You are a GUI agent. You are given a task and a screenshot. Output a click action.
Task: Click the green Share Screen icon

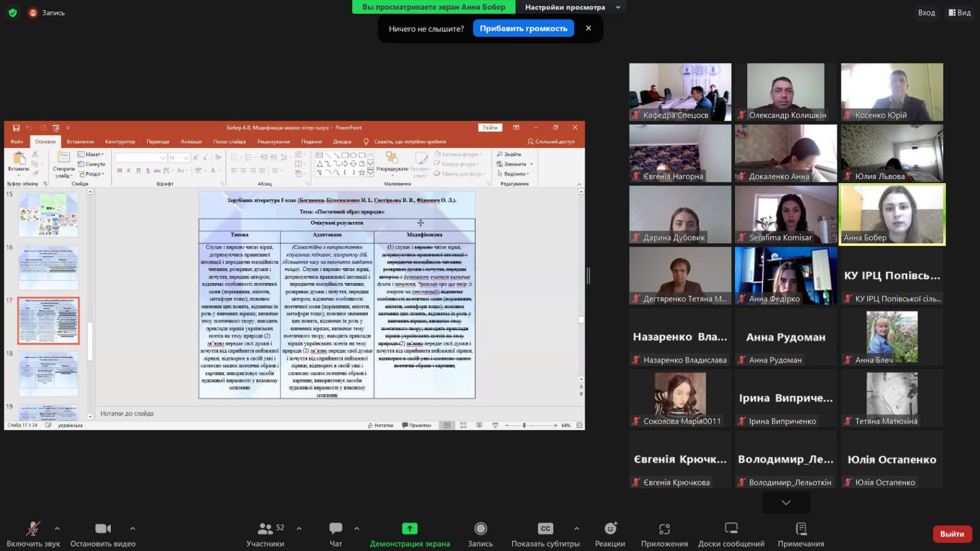(409, 528)
